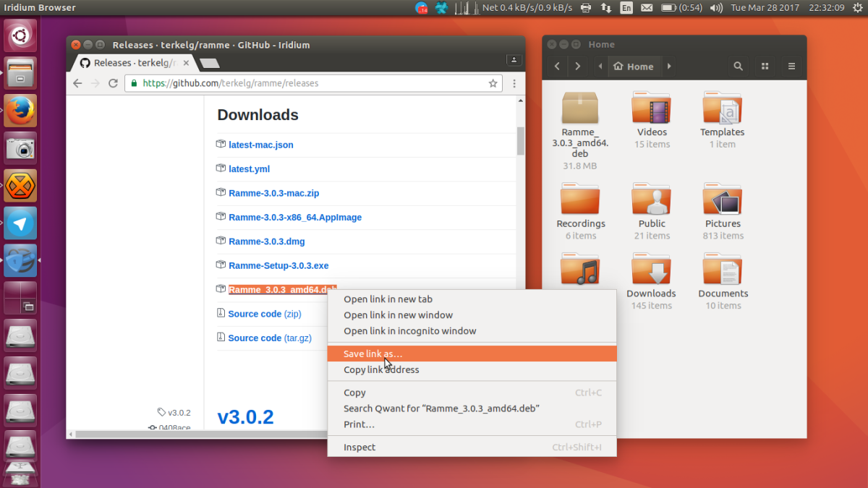Image resolution: width=868 pixels, height=488 pixels.
Task: Click the Ramme-3.0.3-x86_64.AppImage link
Action: pyautogui.click(x=295, y=217)
